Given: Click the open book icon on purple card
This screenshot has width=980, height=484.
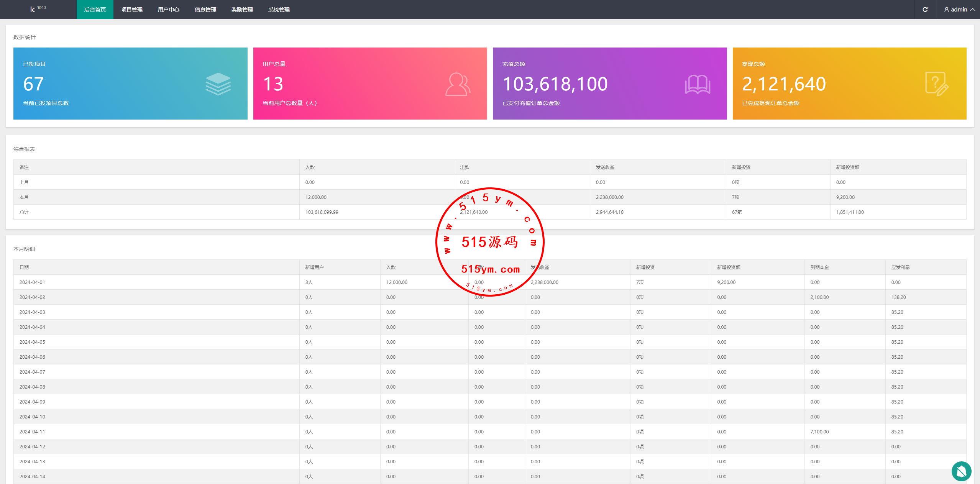Looking at the screenshot, I should 697,84.
